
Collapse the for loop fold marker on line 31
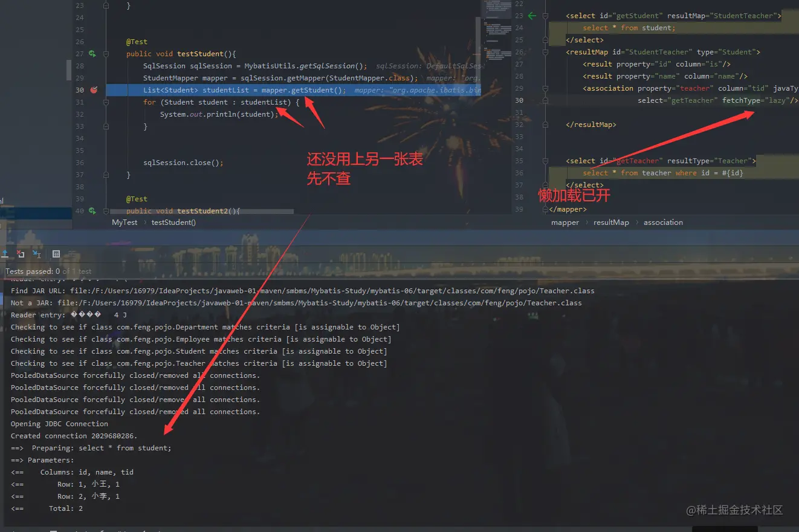(106, 102)
